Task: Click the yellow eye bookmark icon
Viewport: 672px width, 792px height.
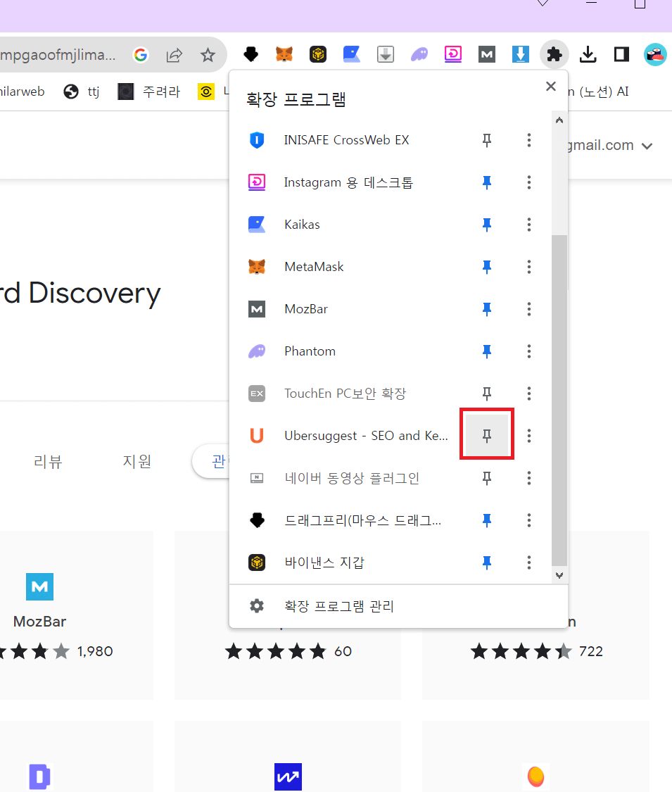Action: click(x=206, y=92)
